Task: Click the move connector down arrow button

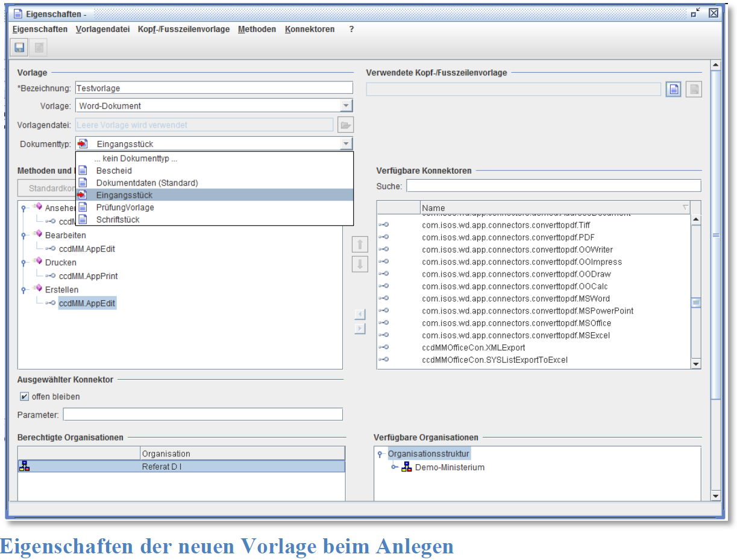Action: [x=360, y=264]
